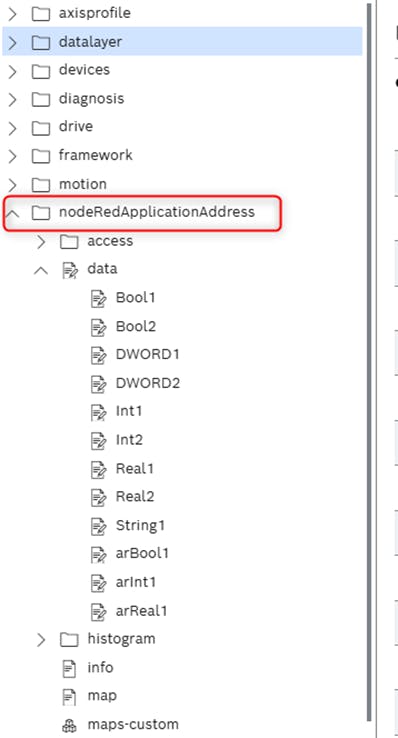The height and width of the screenshot is (738, 398).
Task: Click the Int2 data node icon
Action: click(x=98, y=441)
